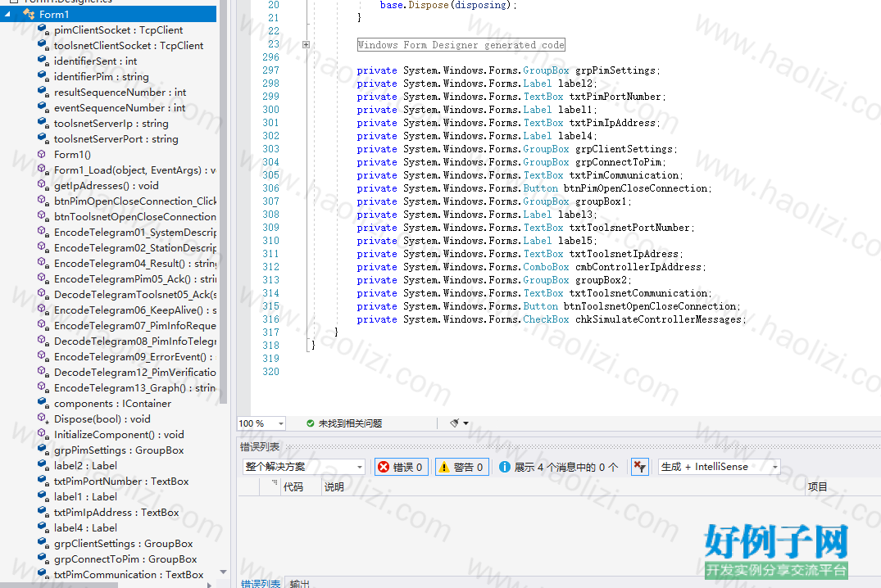This screenshot has height=588, width=881.
Task: Click the components field icon
Action: pos(43,403)
